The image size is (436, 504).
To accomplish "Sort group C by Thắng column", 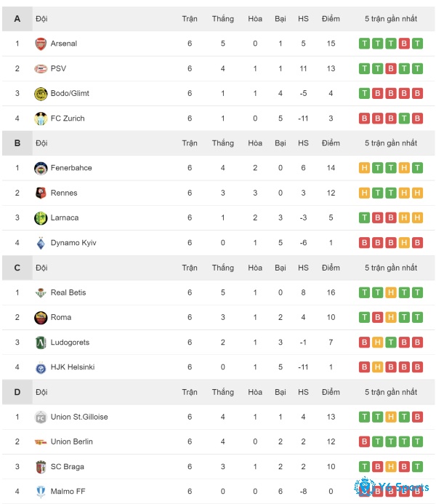I will point(223,268).
